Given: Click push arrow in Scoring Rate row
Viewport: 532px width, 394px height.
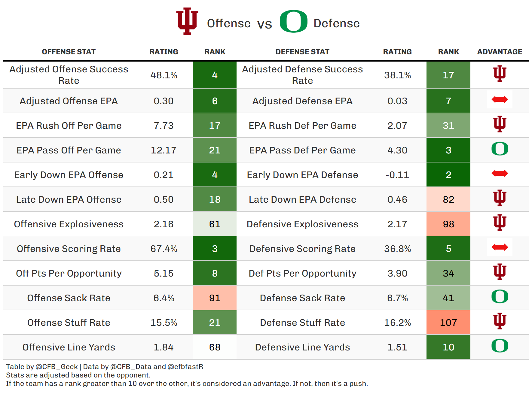Looking at the screenshot, I should (500, 247).
